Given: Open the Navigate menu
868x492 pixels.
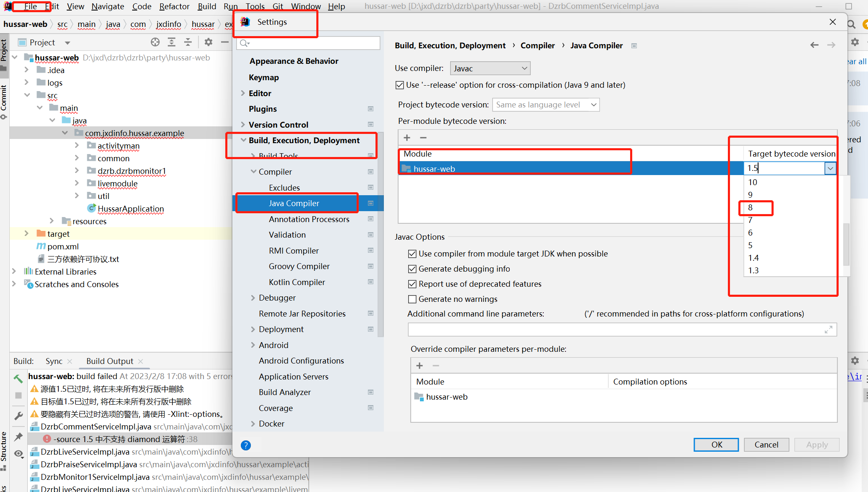Looking at the screenshot, I should coord(108,6).
